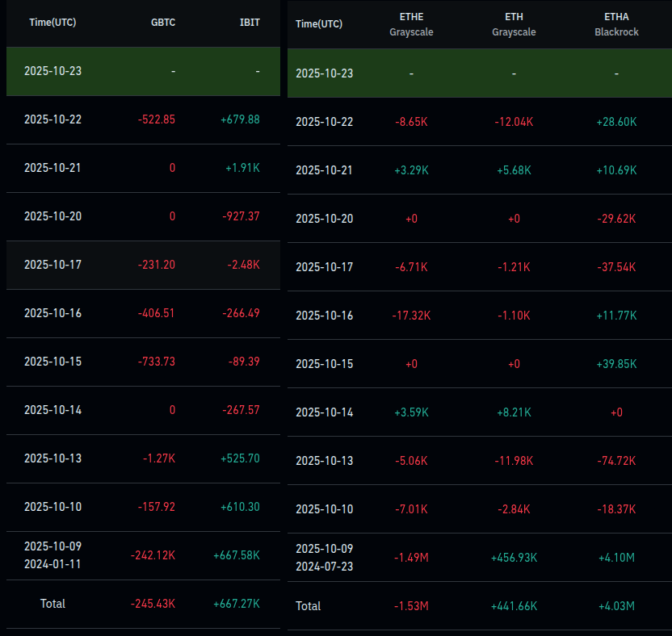
Task: Select the GBTC column header
Action: 163,23
